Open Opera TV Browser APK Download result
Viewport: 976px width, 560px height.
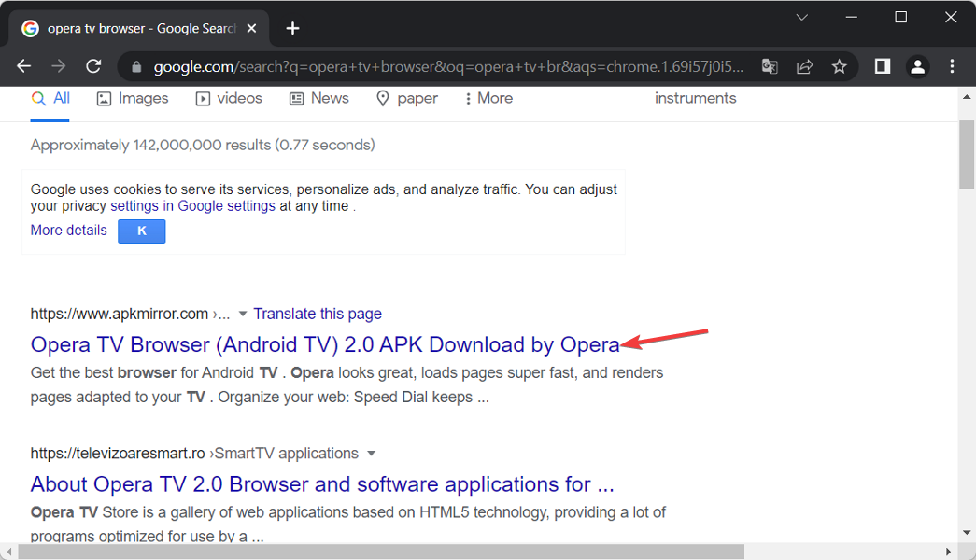click(x=325, y=344)
